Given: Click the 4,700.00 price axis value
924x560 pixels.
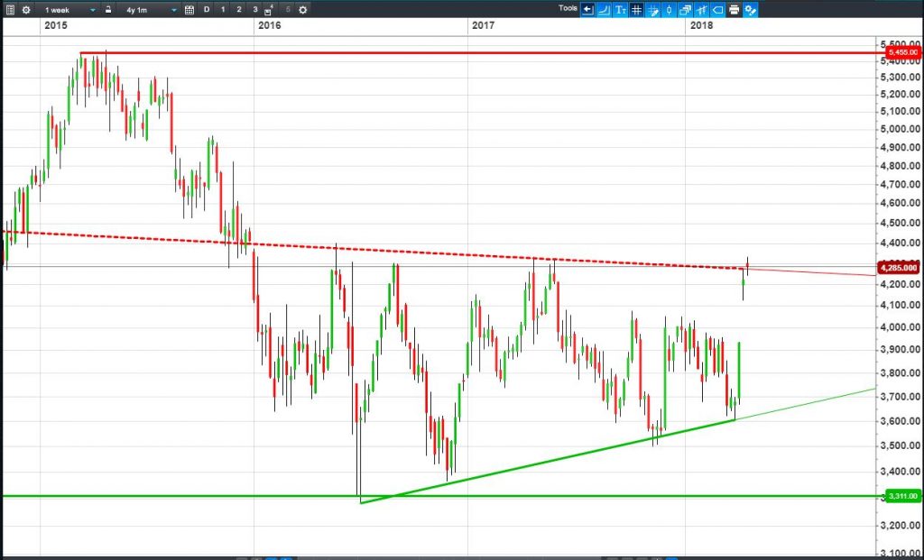Looking at the screenshot, I should click(901, 184).
